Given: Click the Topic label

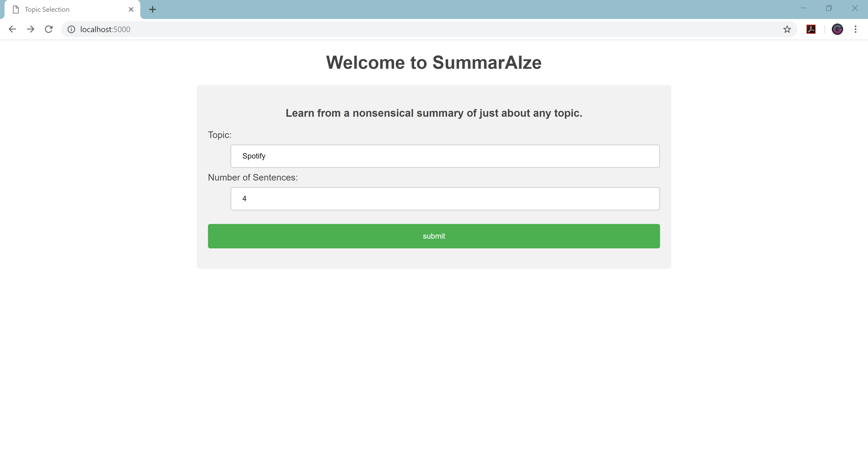Looking at the screenshot, I should (220, 135).
